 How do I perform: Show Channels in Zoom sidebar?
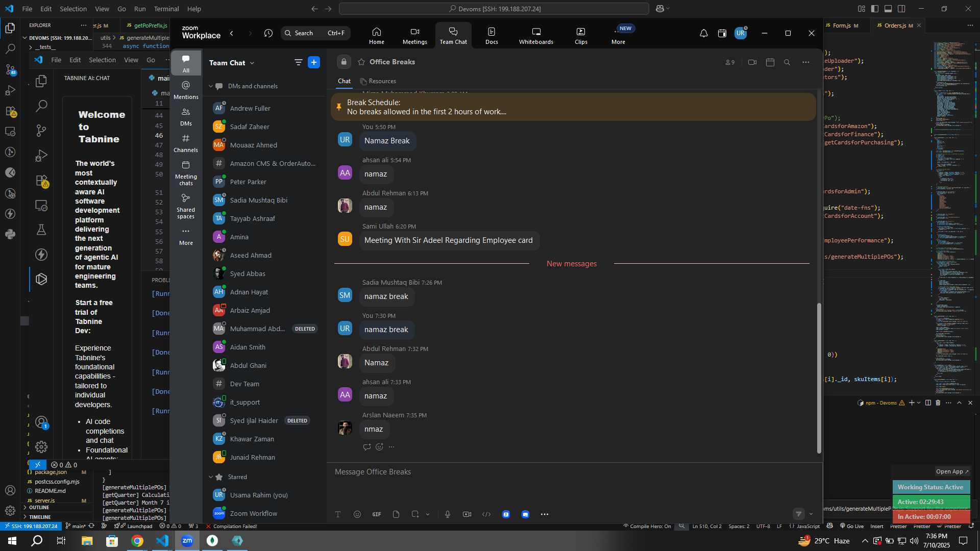pyautogui.click(x=186, y=143)
